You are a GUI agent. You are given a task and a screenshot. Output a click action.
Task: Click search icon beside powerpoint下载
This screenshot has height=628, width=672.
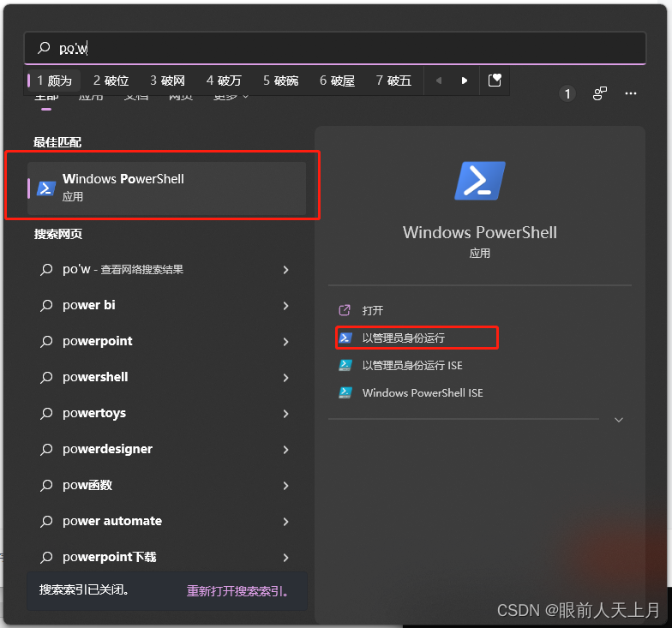(46, 557)
